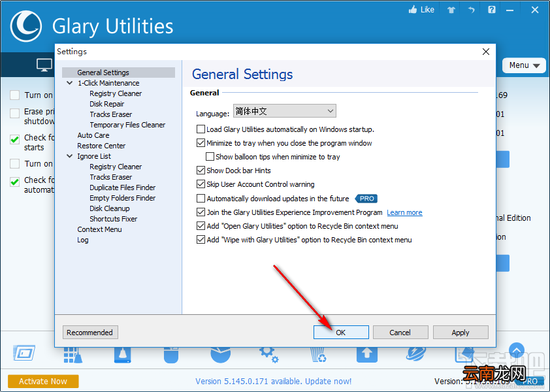Open Restore Center settings

click(101, 146)
